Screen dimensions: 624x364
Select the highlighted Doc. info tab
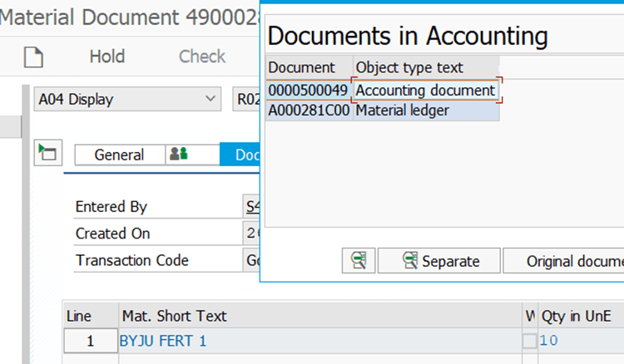241,155
